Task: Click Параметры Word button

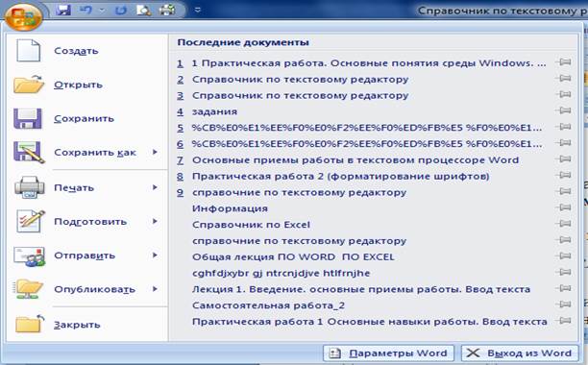Action: pyautogui.click(x=388, y=353)
